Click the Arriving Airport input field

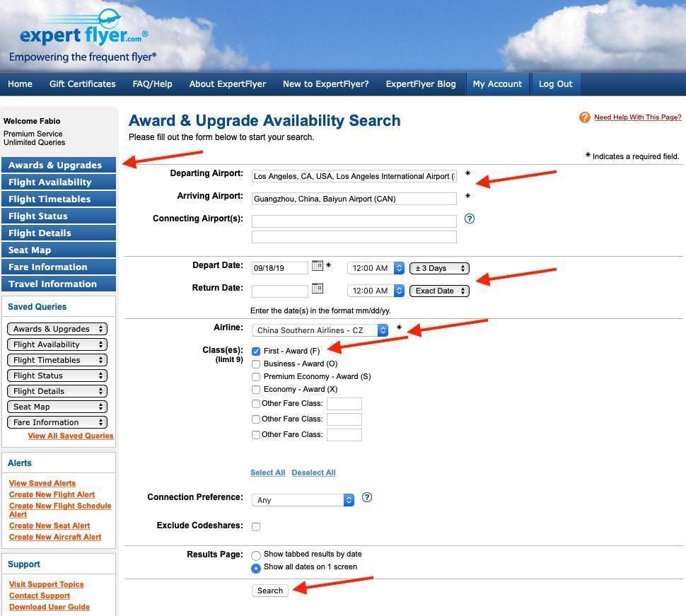(354, 199)
